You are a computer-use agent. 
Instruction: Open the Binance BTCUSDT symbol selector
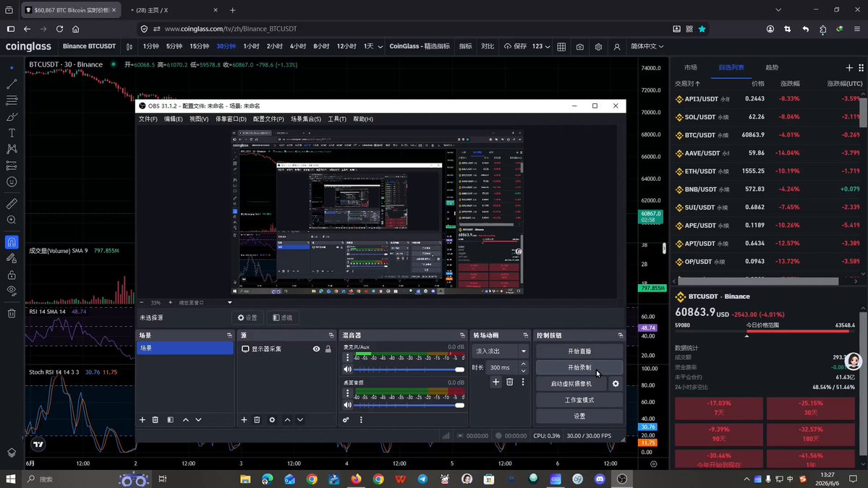pyautogui.click(x=89, y=46)
